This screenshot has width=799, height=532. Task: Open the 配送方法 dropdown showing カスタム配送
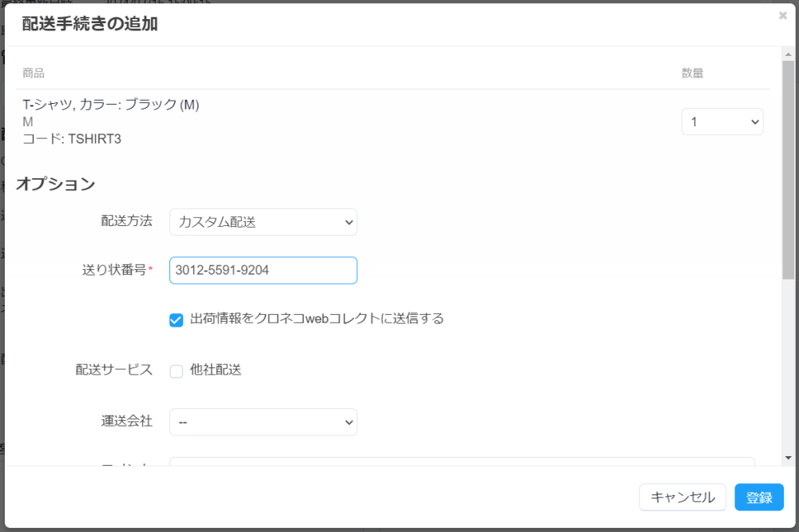(263, 222)
